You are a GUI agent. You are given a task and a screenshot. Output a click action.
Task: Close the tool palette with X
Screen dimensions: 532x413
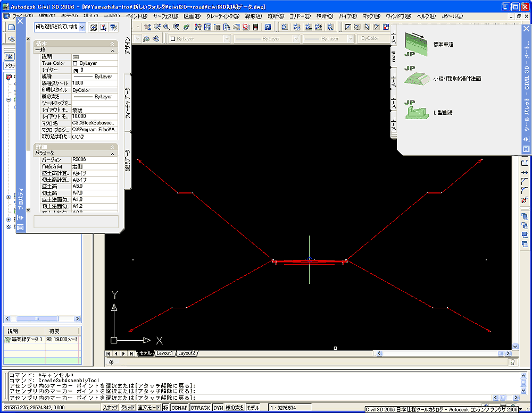click(x=526, y=29)
